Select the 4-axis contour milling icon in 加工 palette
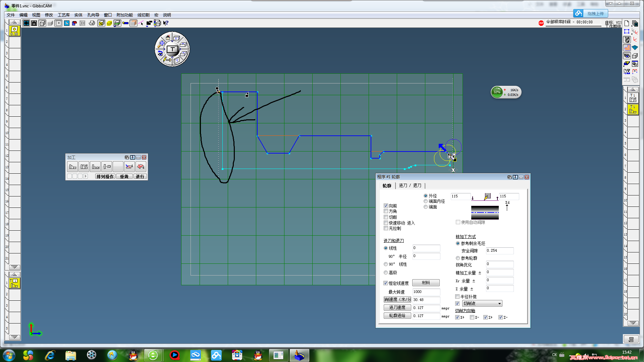Image resolution: width=644 pixels, height=362 pixels. (129, 167)
